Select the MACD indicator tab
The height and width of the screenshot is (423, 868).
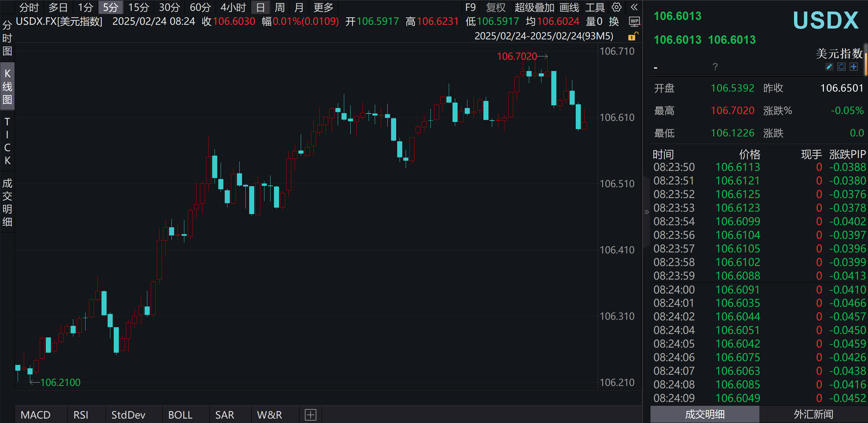(36, 415)
